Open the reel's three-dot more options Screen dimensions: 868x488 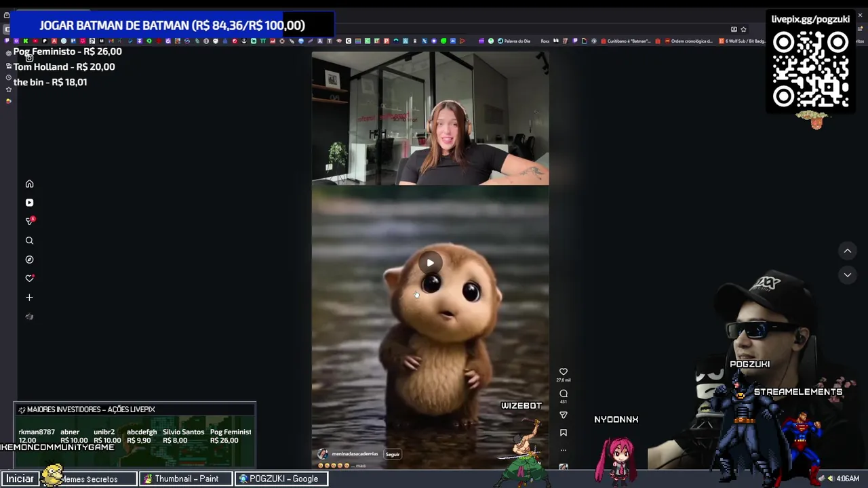[564, 450]
